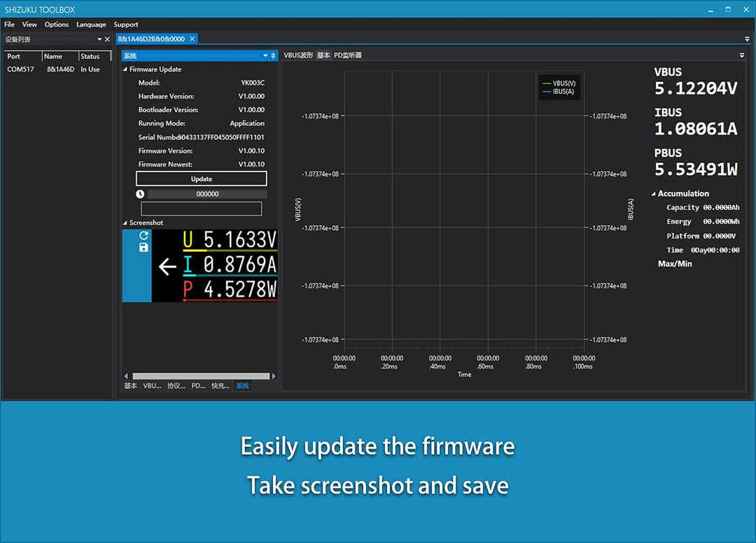Collapse the Firmware Update section
The height and width of the screenshot is (543, 756).
pos(125,69)
